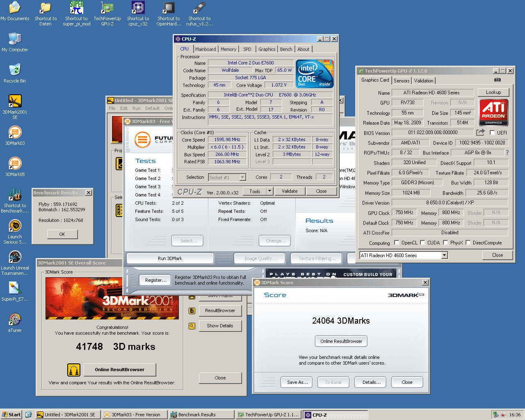This screenshot has height=420, width=525.
Task: Click the ResultBrowser icon in 3DMark2001
Action: pos(192,311)
